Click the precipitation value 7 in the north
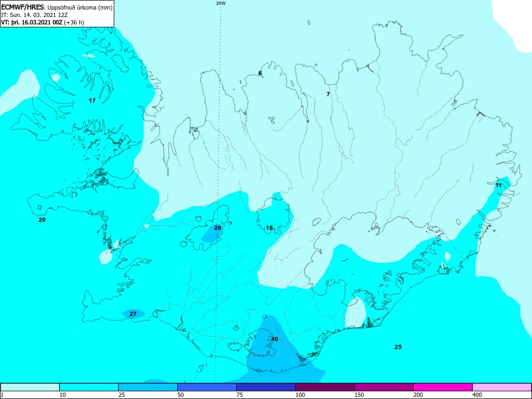Viewport: 532px width, 399px height. 328,94
